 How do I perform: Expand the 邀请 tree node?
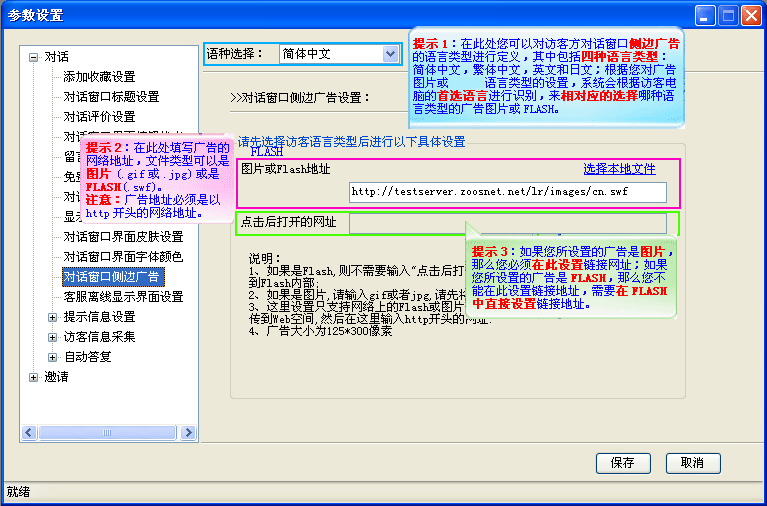coord(33,377)
